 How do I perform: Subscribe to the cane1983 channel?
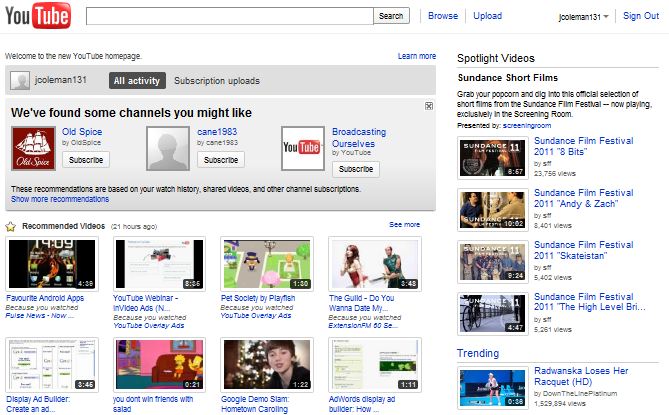click(221, 160)
